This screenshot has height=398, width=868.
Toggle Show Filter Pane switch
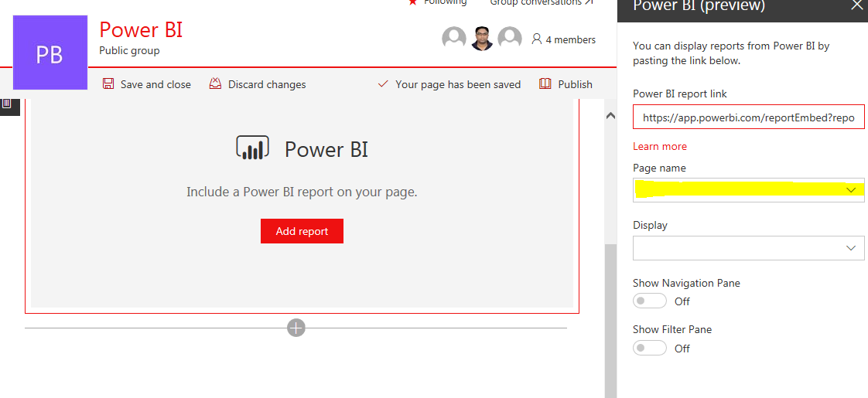[x=650, y=349]
